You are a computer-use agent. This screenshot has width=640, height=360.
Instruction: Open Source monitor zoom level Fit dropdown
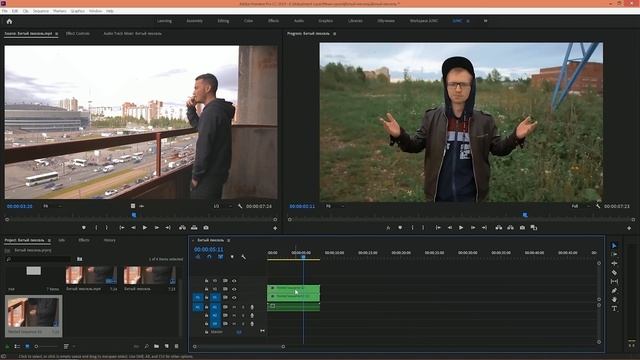click(52, 206)
